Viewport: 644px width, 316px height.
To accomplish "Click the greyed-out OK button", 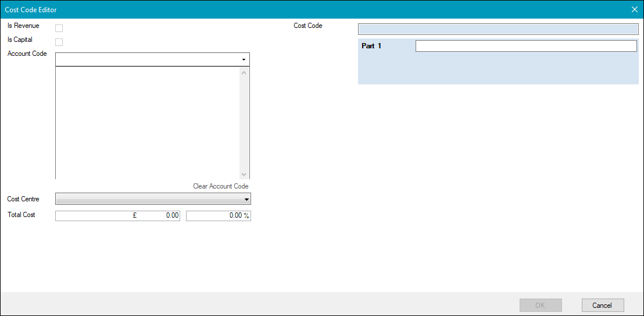I will coord(540,305).
